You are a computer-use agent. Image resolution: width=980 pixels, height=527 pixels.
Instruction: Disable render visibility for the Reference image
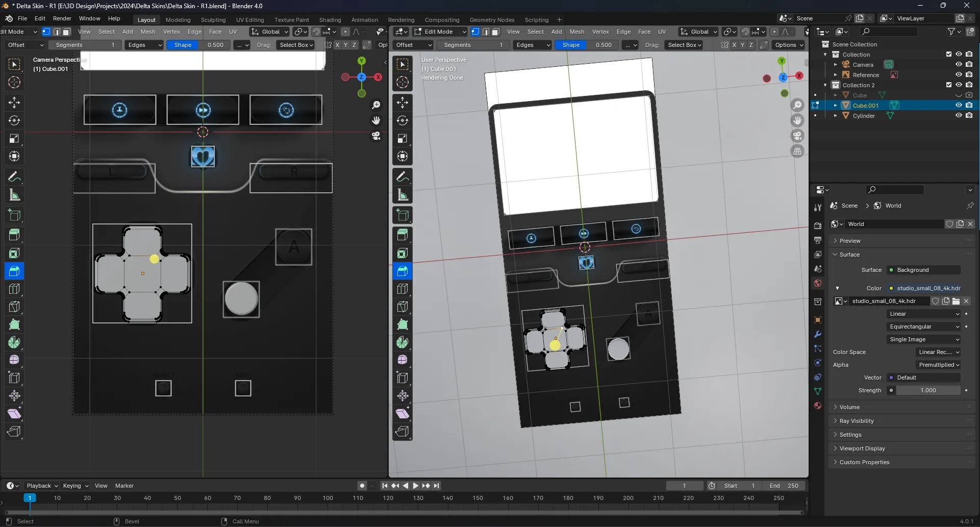[x=970, y=74]
